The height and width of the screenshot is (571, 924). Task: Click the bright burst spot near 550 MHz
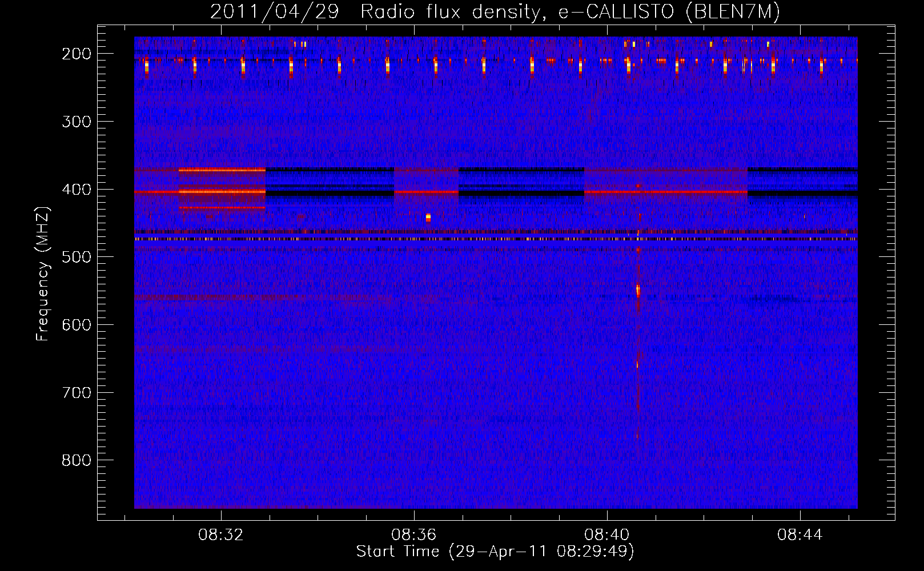coord(638,290)
